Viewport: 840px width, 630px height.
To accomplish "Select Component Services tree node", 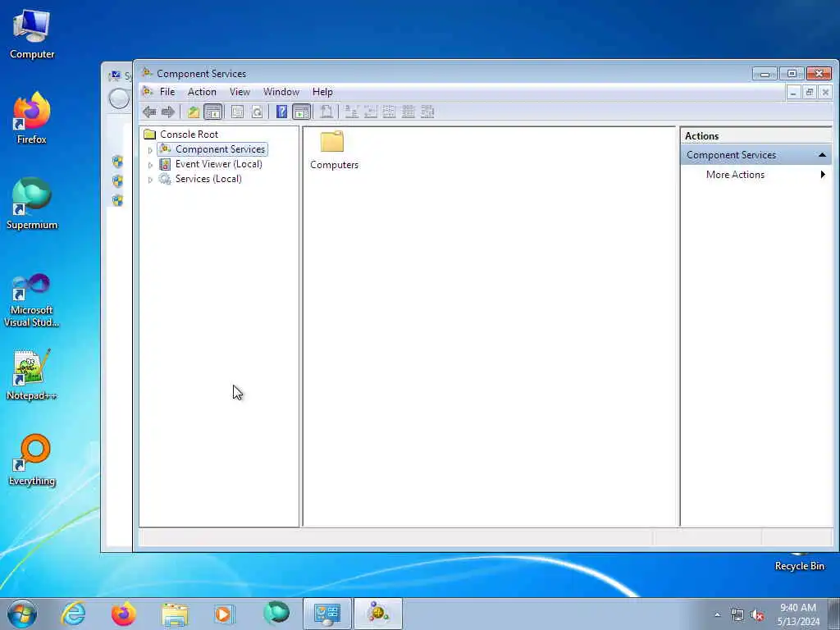I will click(220, 149).
